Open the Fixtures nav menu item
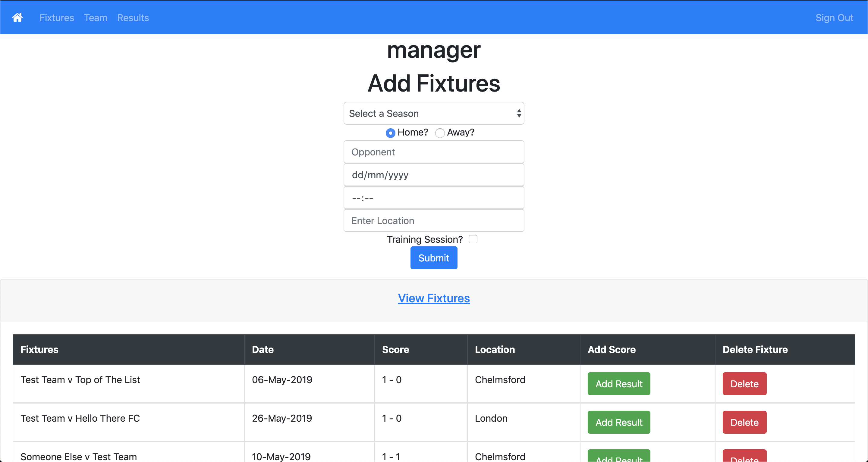Screen dimensions: 868x462 point(57,17)
